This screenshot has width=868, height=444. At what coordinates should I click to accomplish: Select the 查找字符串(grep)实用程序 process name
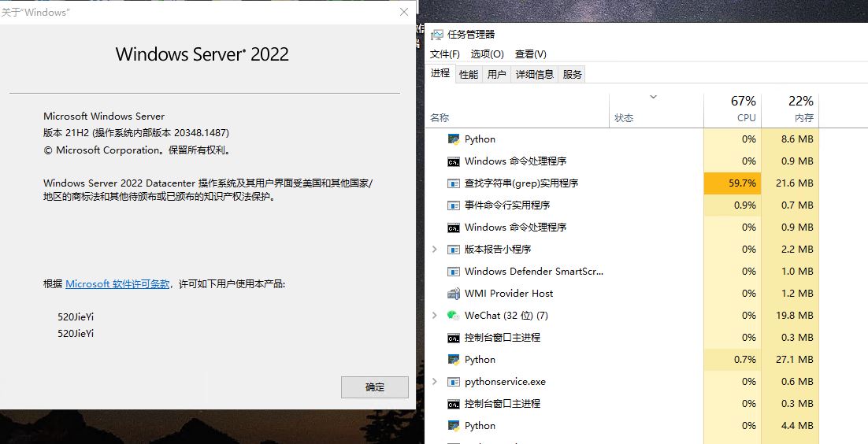click(521, 183)
